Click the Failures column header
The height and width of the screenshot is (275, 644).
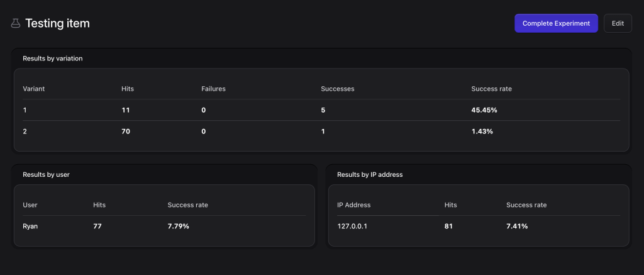pyautogui.click(x=213, y=89)
